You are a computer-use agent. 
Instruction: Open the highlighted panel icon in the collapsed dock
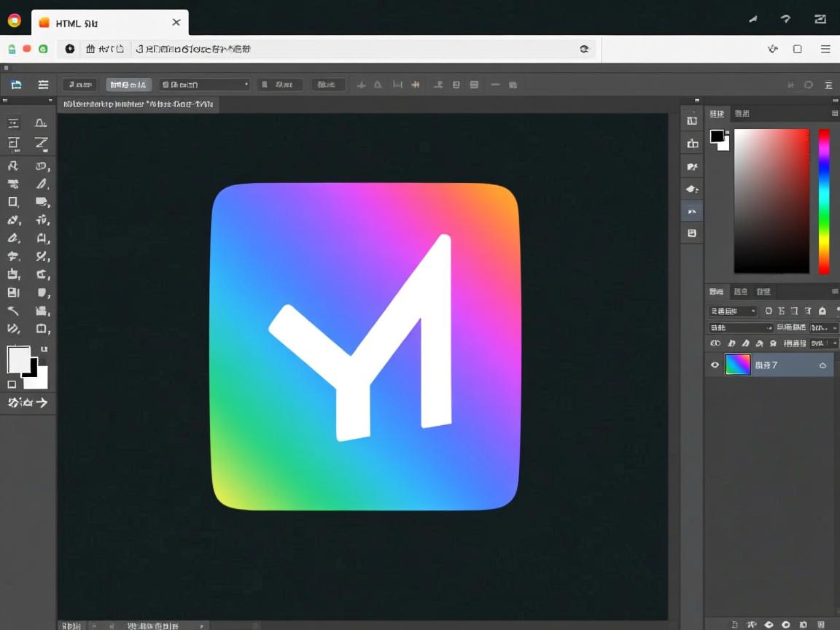tap(692, 211)
